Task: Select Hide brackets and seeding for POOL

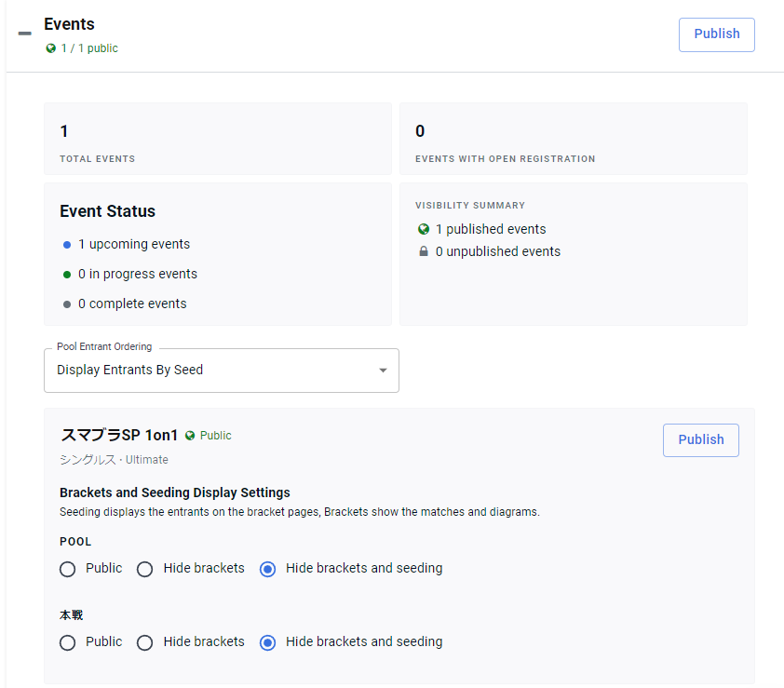Action: tap(268, 569)
